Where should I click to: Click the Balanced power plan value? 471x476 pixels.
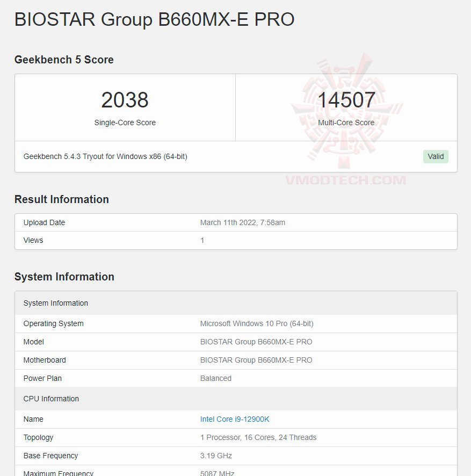[x=216, y=378]
